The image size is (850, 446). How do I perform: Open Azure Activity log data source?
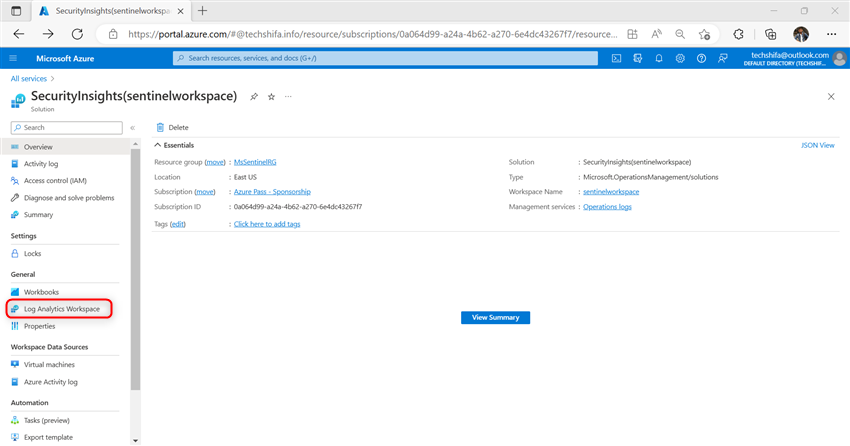[x=65, y=382]
